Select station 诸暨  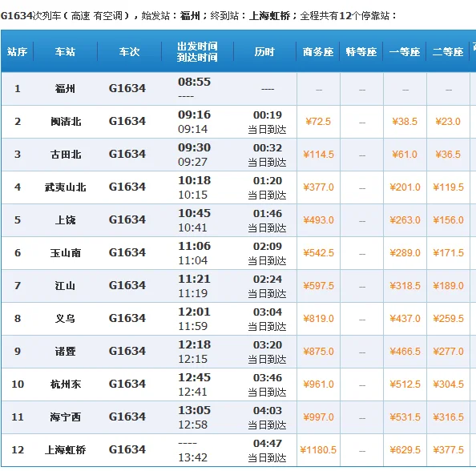[65, 351]
